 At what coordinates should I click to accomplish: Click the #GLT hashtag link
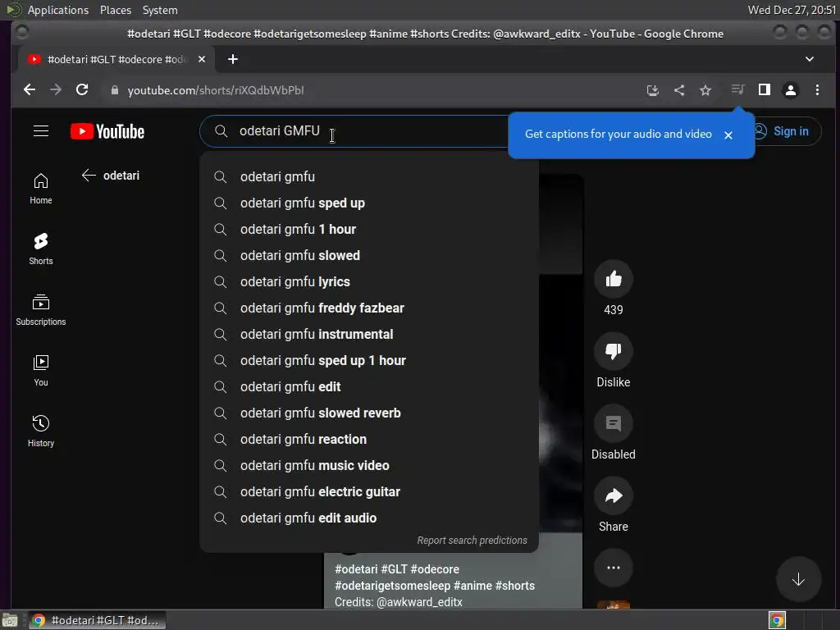pos(394,569)
